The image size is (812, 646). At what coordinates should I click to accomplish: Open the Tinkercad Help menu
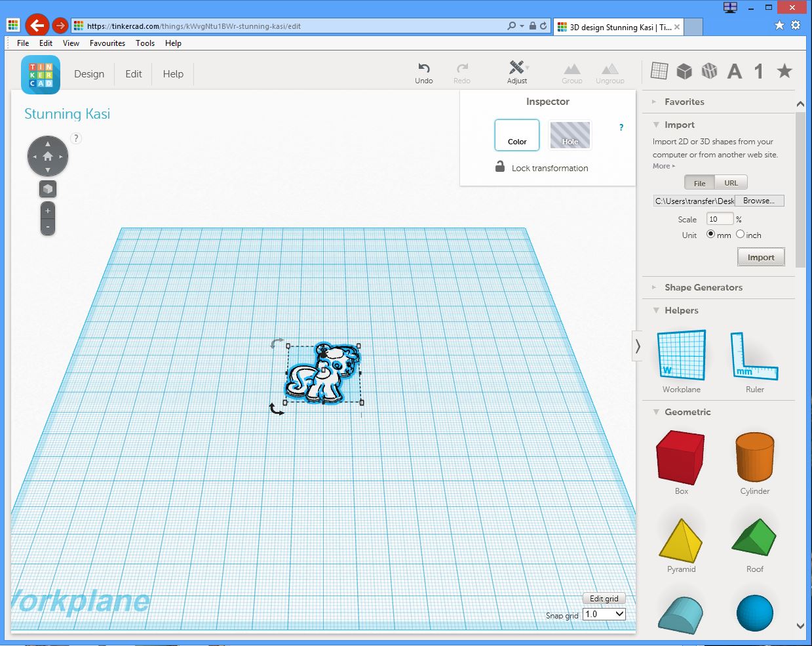[173, 74]
